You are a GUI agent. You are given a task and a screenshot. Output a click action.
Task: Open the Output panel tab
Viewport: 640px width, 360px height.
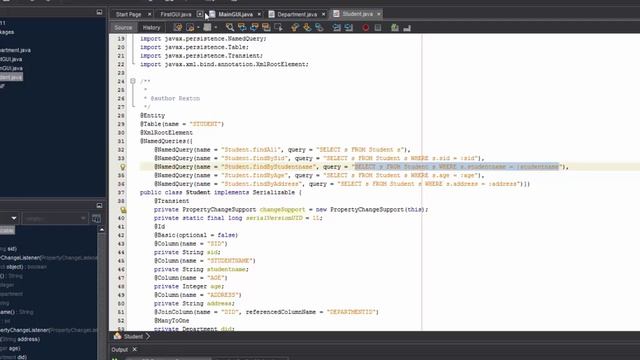point(120,350)
